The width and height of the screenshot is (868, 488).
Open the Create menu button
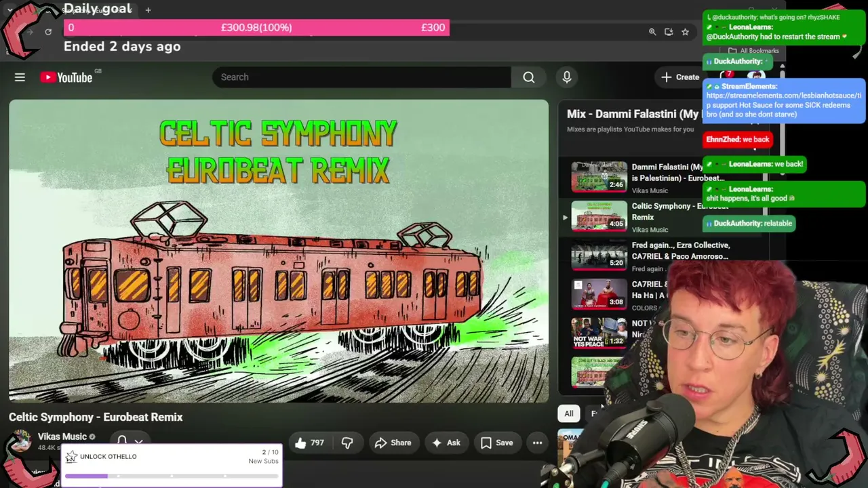679,77
